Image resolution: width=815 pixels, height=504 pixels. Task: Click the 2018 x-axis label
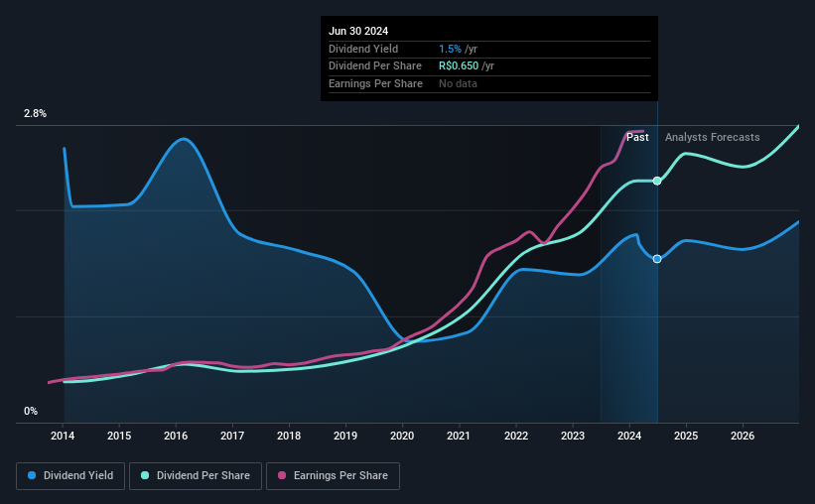coord(289,436)
